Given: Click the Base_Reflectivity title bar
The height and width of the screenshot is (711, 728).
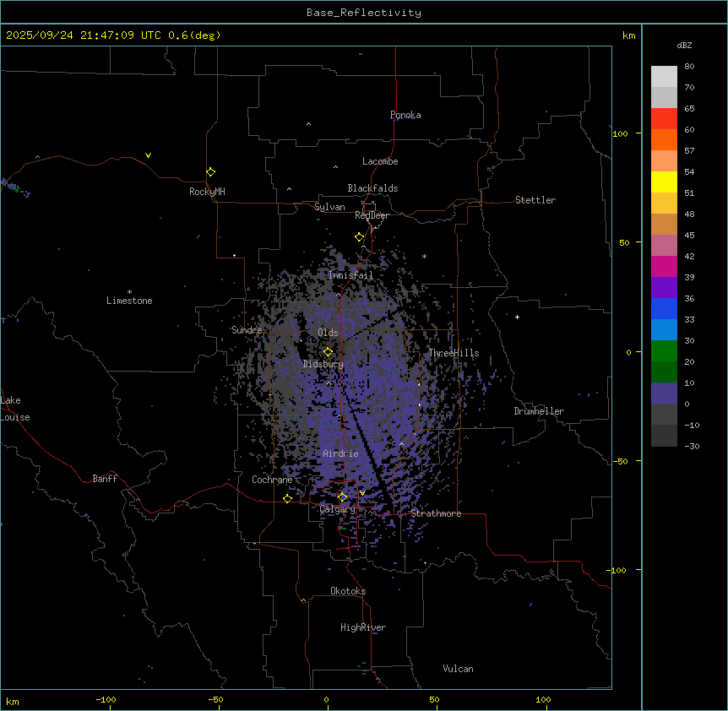Looking at the screenshot, I should pyautogui.click(x=363, y=13).
